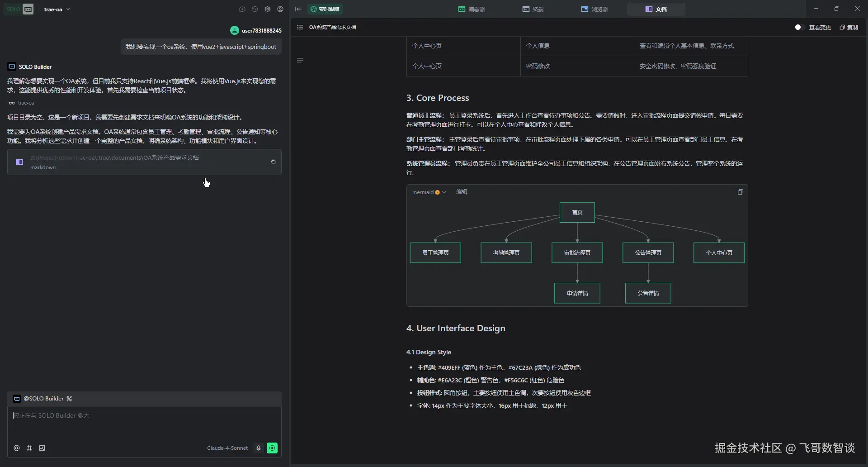Image resolution: width=868 pixels, height=467 pixels.
Task: Click into the SOLO Builder chat input field
Action: [x=144, y=423]
